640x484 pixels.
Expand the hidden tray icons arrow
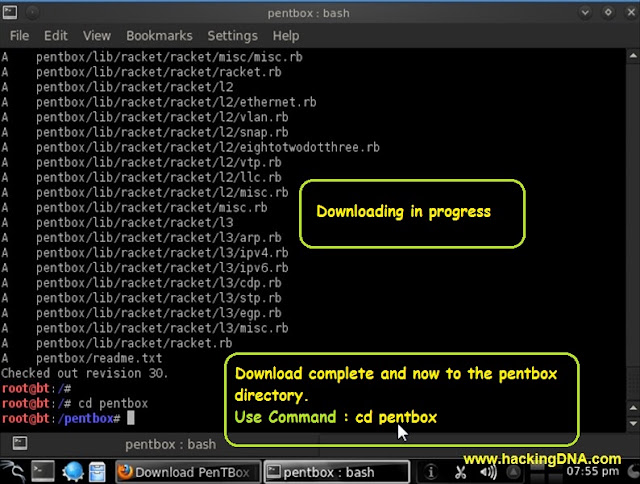pos(513,472)
